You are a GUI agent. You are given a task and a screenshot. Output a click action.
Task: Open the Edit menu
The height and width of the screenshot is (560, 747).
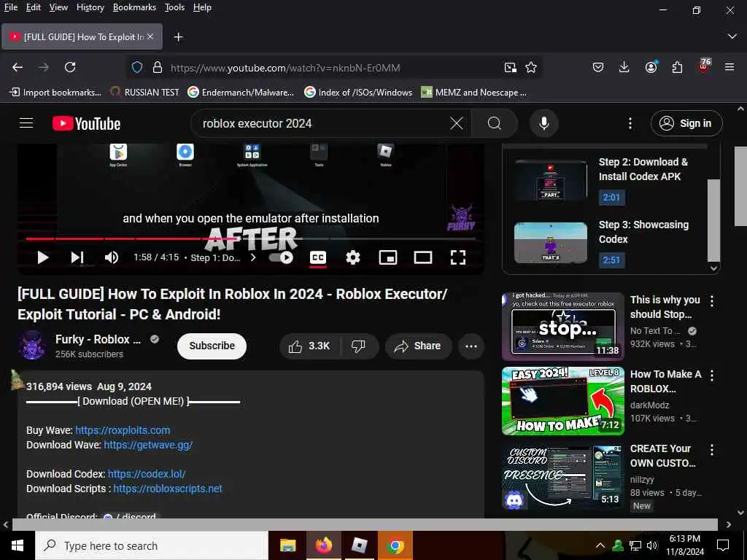33,7
